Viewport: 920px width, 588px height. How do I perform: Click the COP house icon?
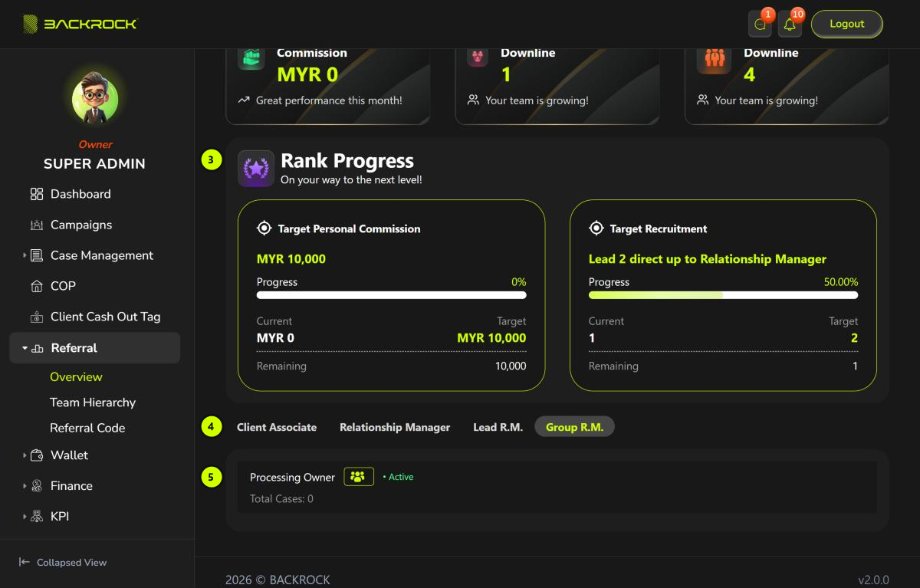point(37,286)
